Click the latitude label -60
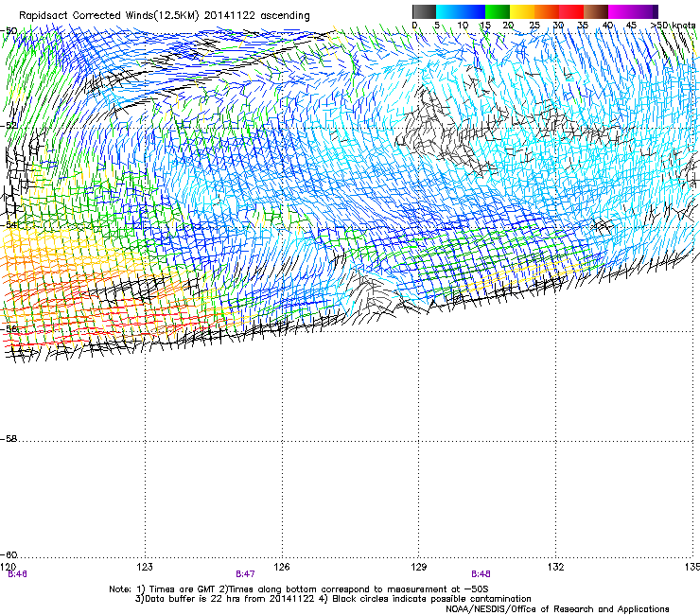This screenshot has width=700, height=615. pos(9,555)
